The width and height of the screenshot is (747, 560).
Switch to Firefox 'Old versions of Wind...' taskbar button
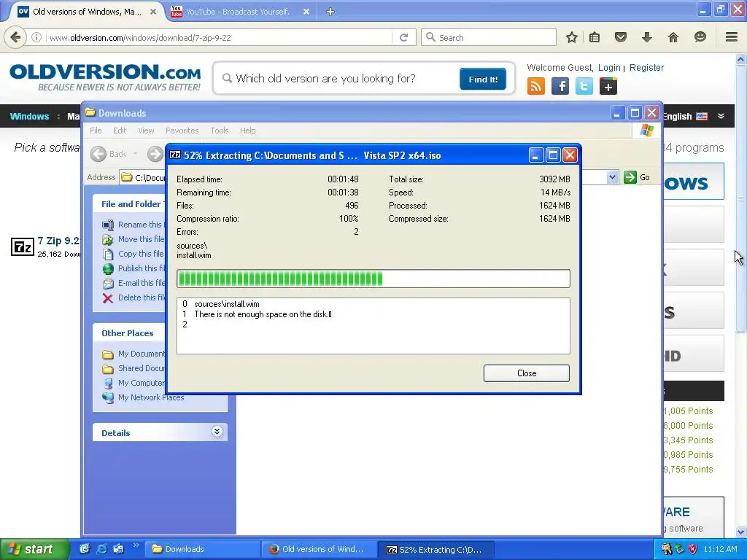[320, 549]
